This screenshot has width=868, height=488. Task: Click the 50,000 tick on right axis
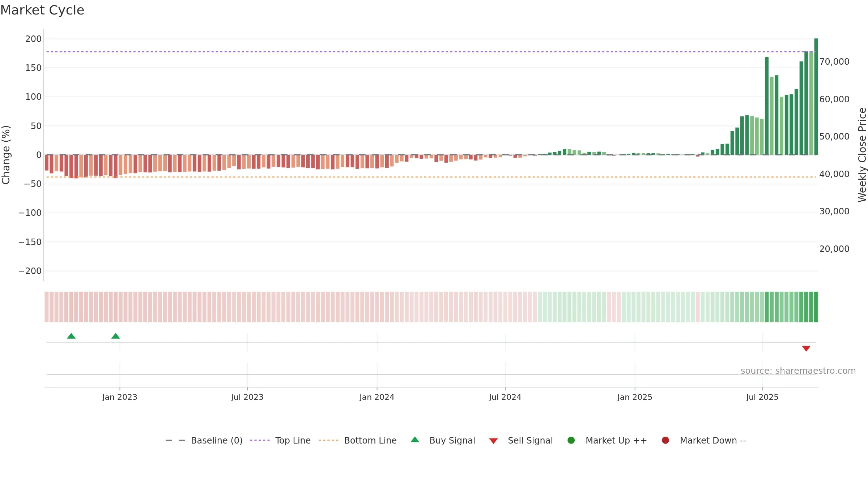point(834,137)
